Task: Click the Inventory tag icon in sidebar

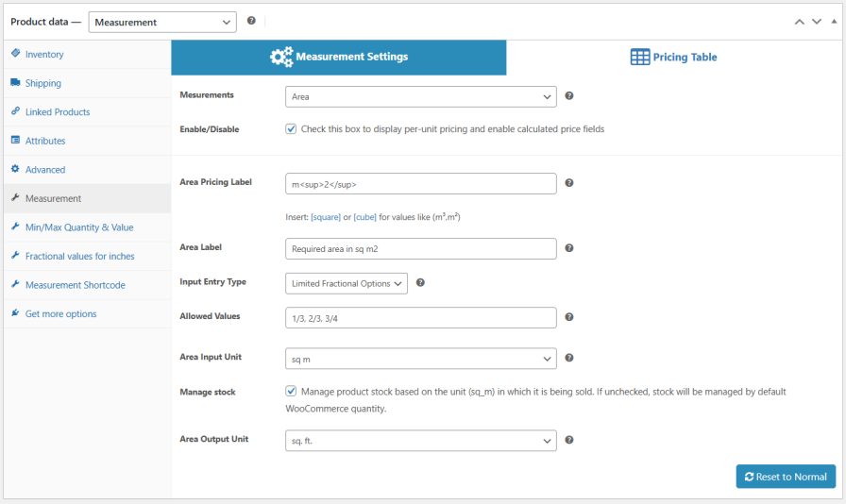Action: [x=16, y=53]
